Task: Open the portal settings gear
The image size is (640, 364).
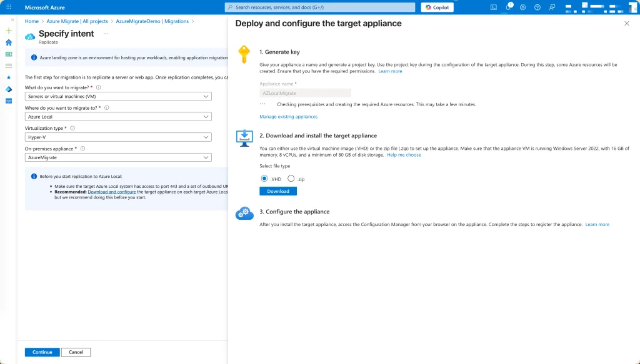Action: click(522, 7)
